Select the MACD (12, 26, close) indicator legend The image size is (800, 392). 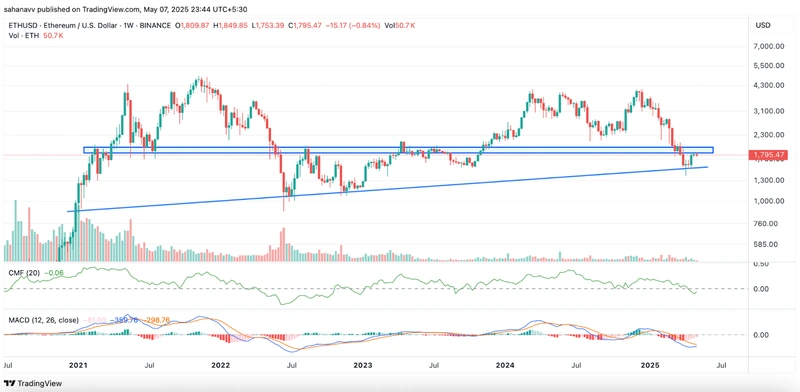44,320
